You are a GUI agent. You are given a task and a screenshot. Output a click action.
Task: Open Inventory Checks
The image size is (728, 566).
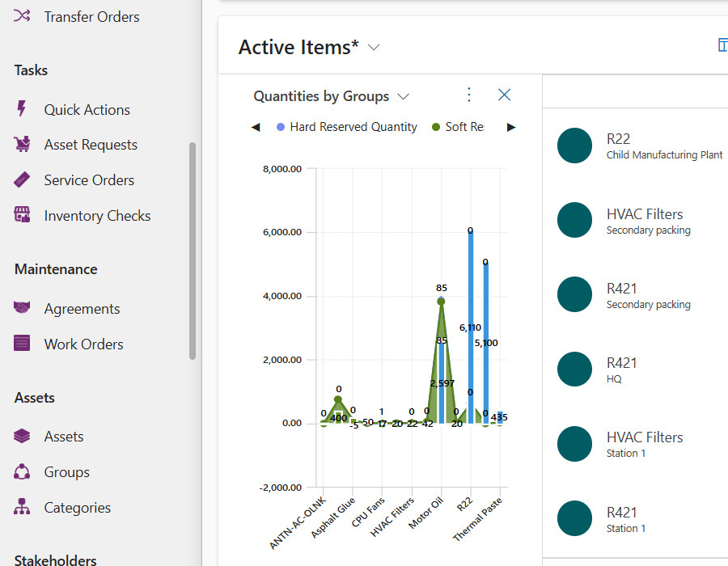tap(97, 216)
